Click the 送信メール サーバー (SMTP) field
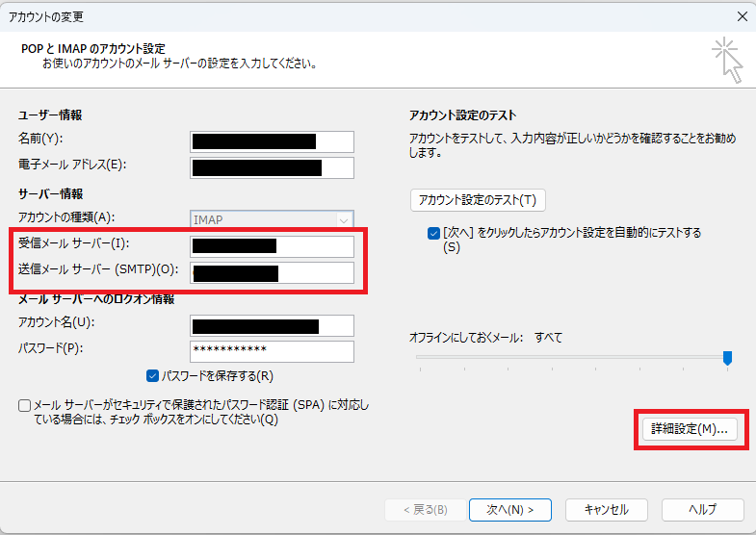The height and width of the screenshot is (535, 756). [x=272, y=273]
